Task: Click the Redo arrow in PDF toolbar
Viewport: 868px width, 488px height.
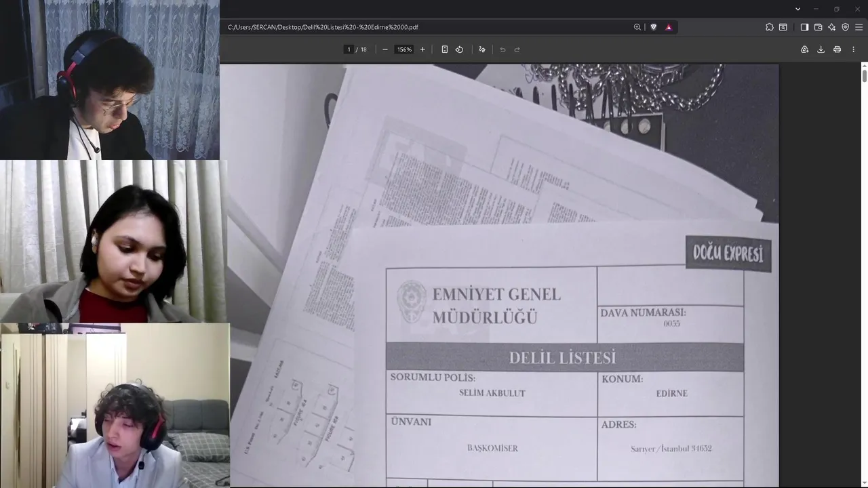Action: click(x=517, y=49)
